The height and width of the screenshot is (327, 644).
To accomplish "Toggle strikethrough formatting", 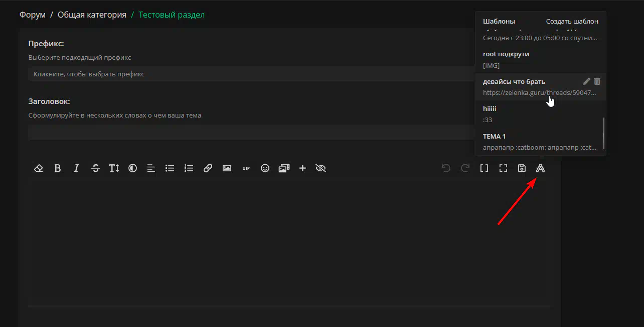I will (x=95, y=168).
